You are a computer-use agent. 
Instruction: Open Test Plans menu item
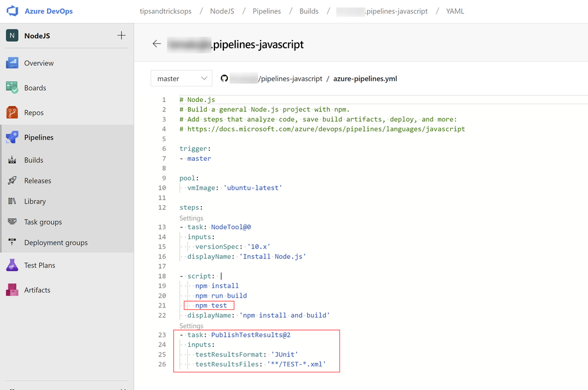39,265
